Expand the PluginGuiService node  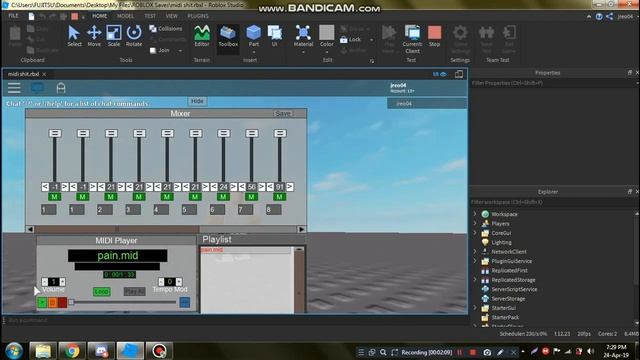pyautogui.click(x=475, y=261)
